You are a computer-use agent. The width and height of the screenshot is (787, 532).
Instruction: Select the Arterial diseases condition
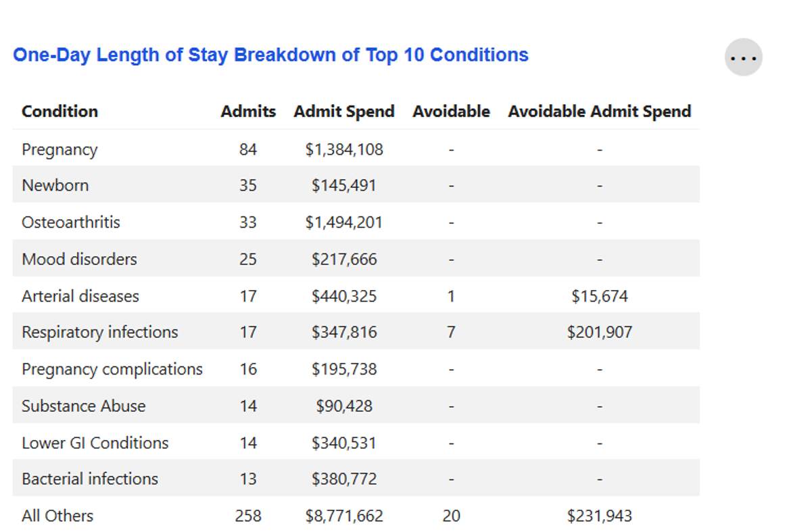point(80,296)
